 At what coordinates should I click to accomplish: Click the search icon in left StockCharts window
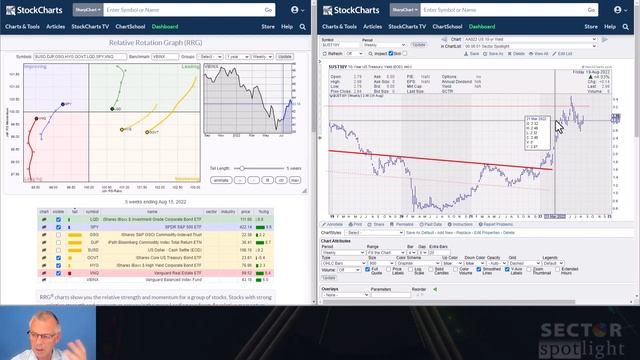302,27
